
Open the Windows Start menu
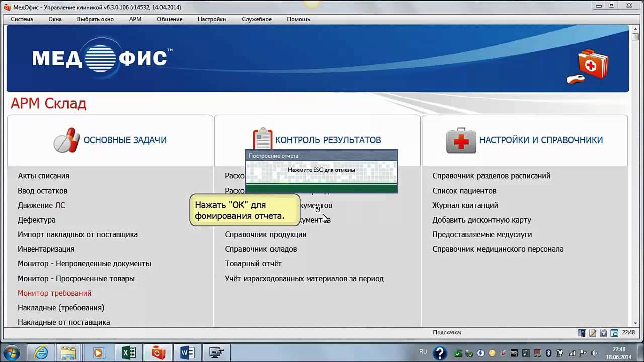(x=11, y=353)
